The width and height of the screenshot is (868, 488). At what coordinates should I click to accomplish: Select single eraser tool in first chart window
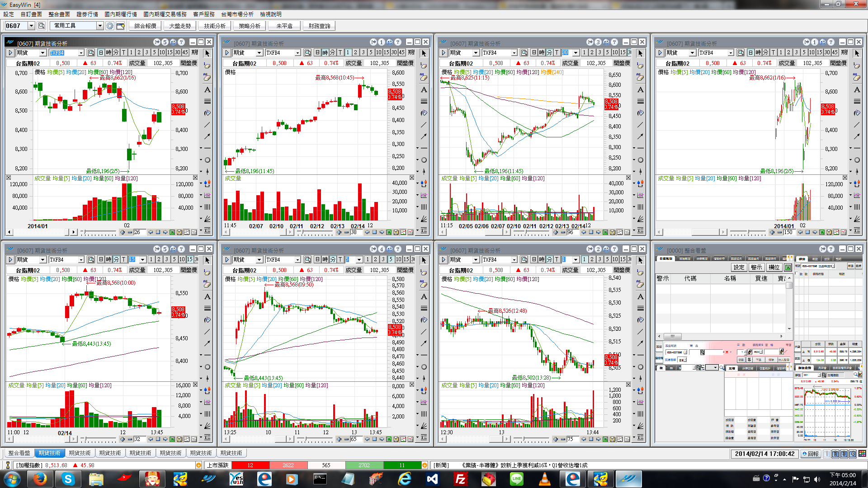click(208, 66)
